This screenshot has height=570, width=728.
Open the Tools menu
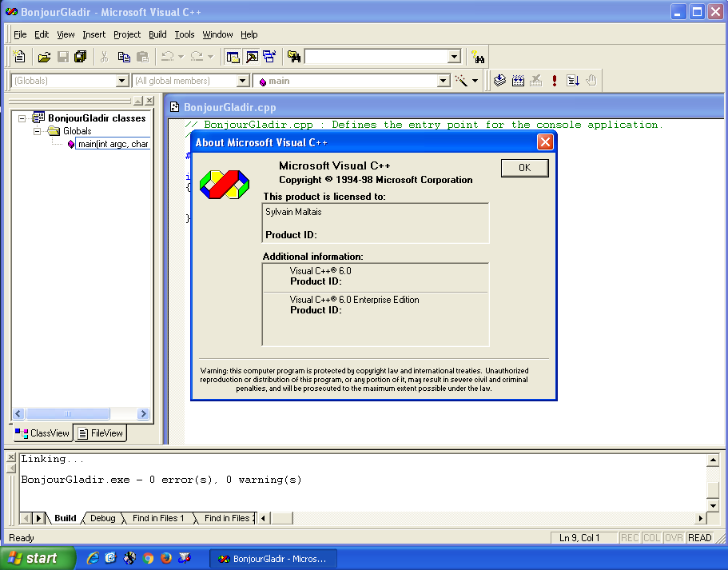click(185, 34)
